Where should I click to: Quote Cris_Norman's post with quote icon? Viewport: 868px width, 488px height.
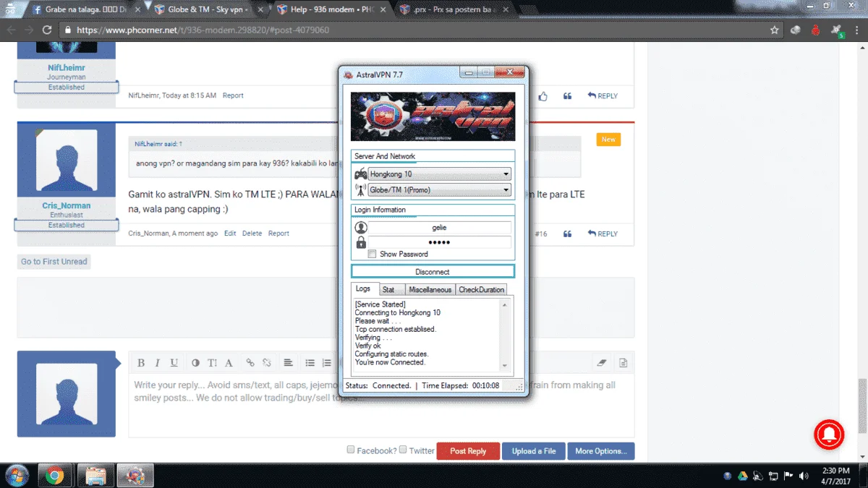567,234
